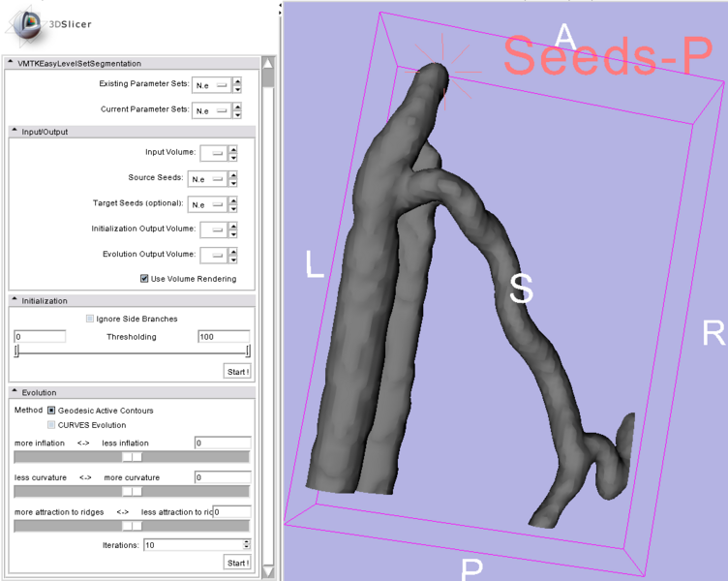Image resolution: width=728 pixels, height=581 pixels.
Task: Click up arrow next to Existing Parameter Sets
Action: [x=238, y=81]
